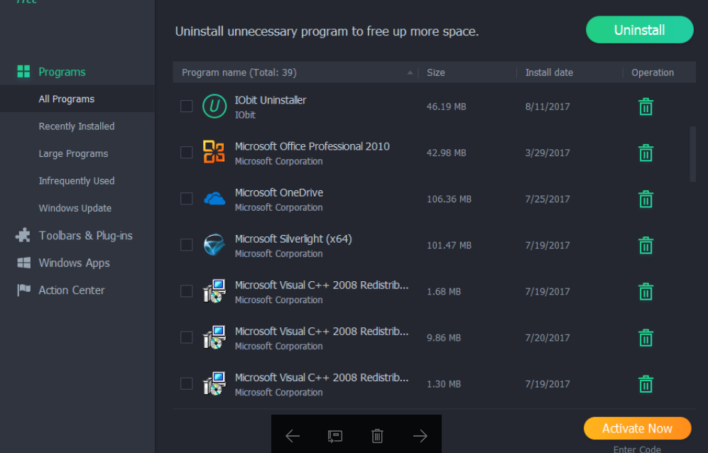Click the IObit Uninstaller program icon
This screenshot has width=708, height=453.
pos(214,106)
